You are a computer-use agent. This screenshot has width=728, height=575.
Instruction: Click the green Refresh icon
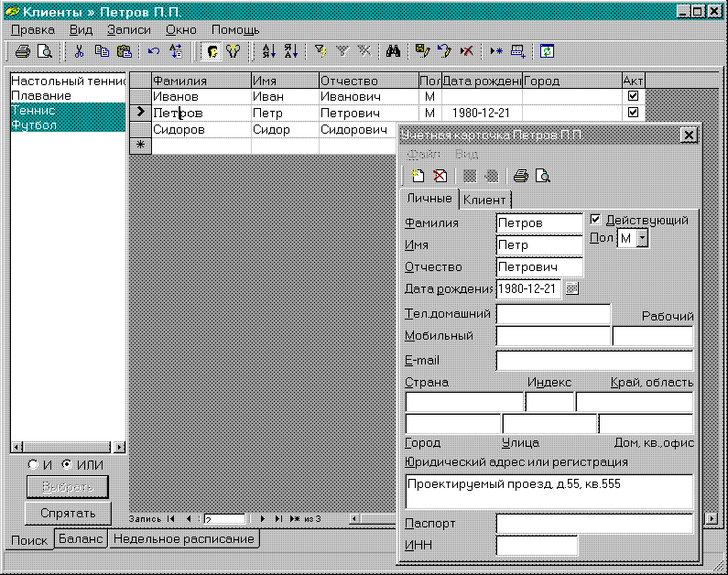coord(547,51)
